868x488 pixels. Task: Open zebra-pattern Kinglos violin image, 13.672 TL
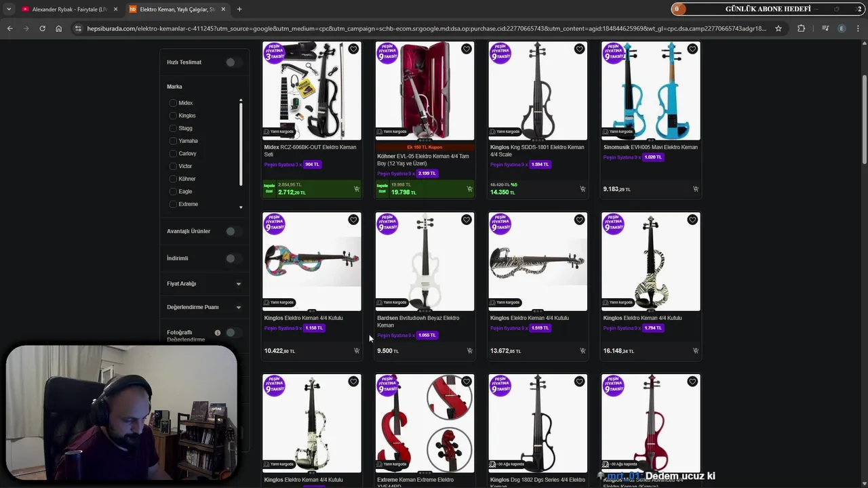click(538, 262)
